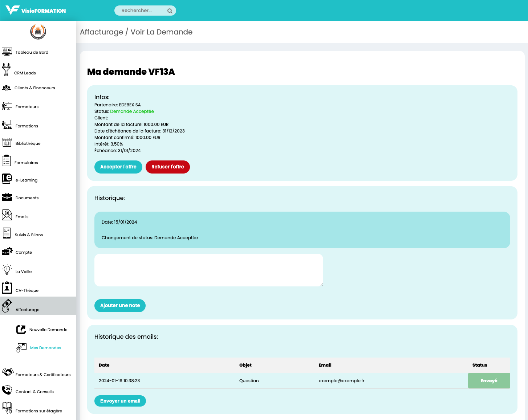Open Bibliothèque menu entry
The width and height of the screenshot is (528, 420).
click(28, 143)
